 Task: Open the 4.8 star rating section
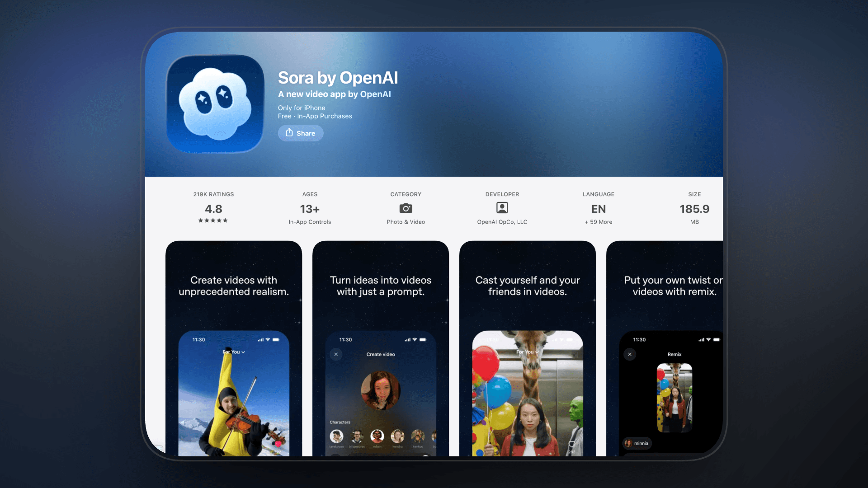[213, 209]
